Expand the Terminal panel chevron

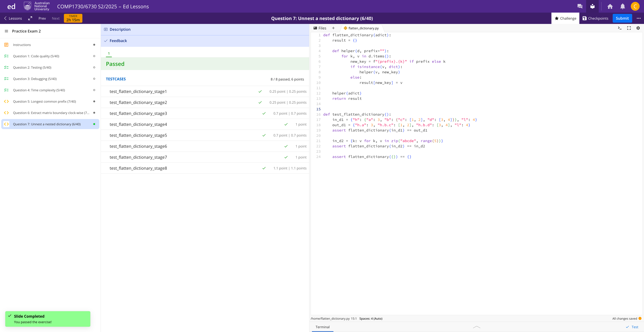[476, 327]
